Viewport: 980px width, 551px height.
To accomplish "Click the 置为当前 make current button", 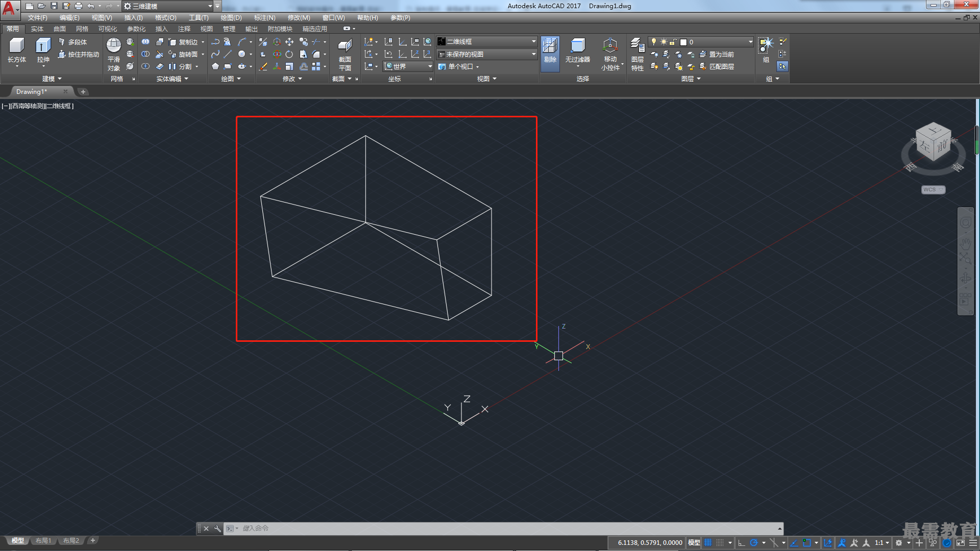I will tap(717, 54).
